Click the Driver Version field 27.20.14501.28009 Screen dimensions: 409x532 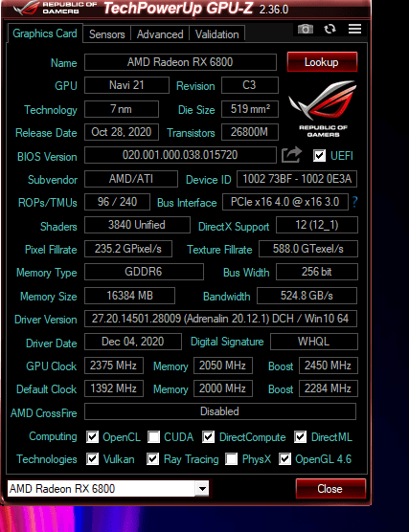pos(221,319)
